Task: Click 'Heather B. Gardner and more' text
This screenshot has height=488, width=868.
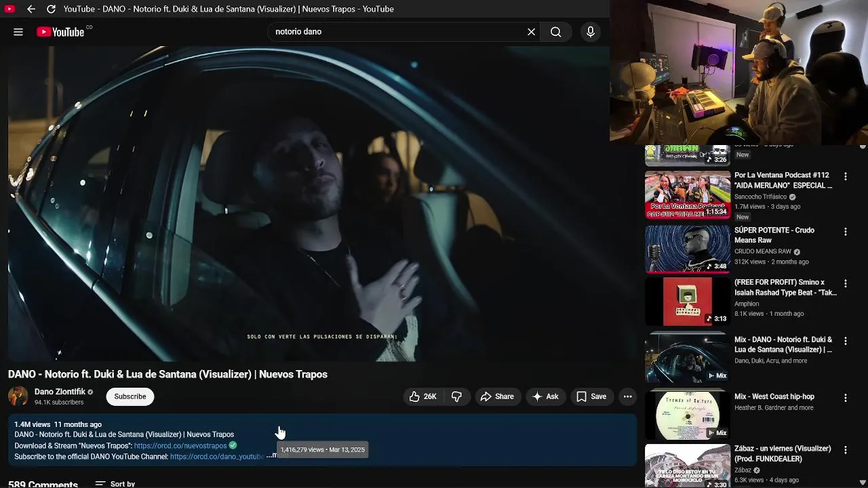Action: (774, 408)
